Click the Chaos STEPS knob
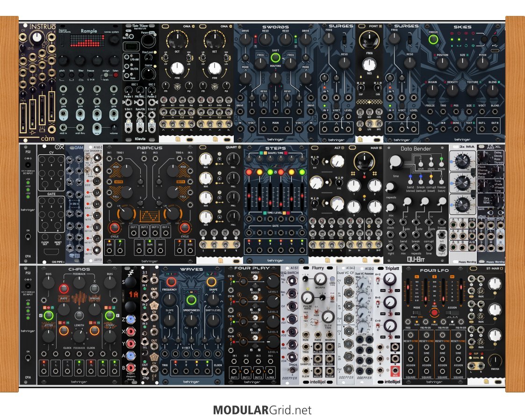Image resolution: width=525 pixels, height=420 pixels. [x=109, y=336]
